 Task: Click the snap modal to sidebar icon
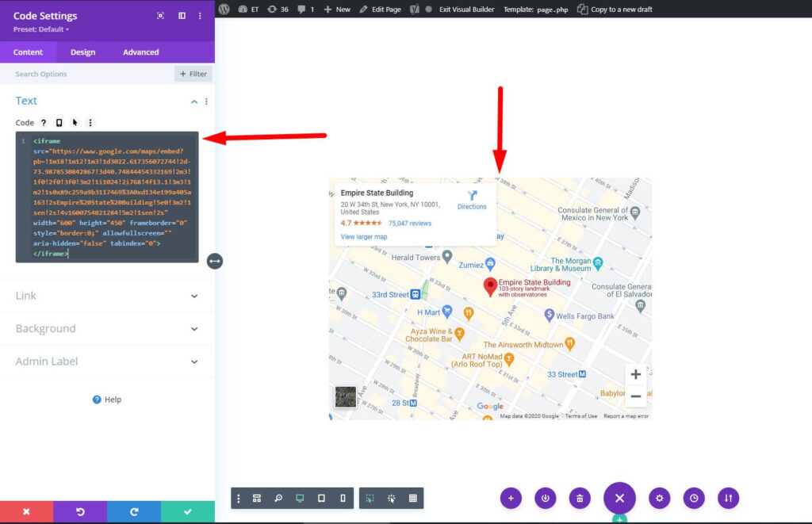tap(182, 16)
